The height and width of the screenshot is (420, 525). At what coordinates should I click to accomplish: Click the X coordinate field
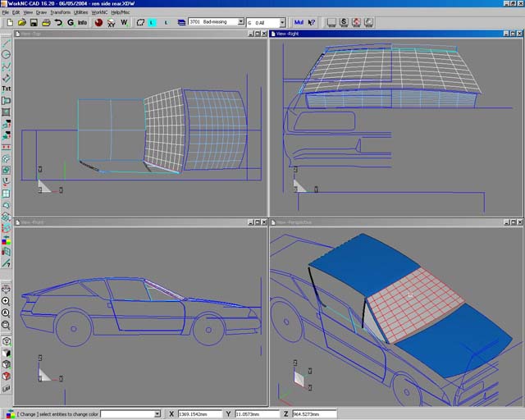pyautogui.click(x=200, y=414)
